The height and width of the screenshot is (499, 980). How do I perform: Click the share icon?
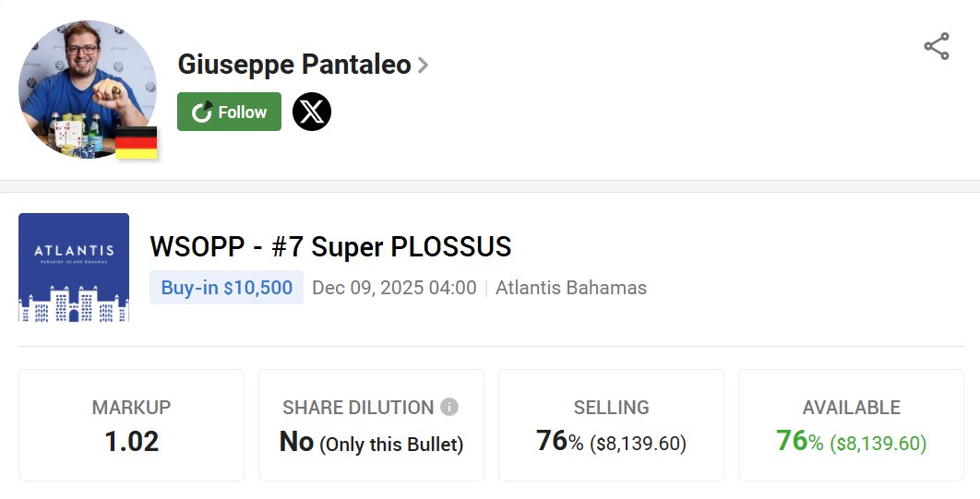[x=936, y=46]
